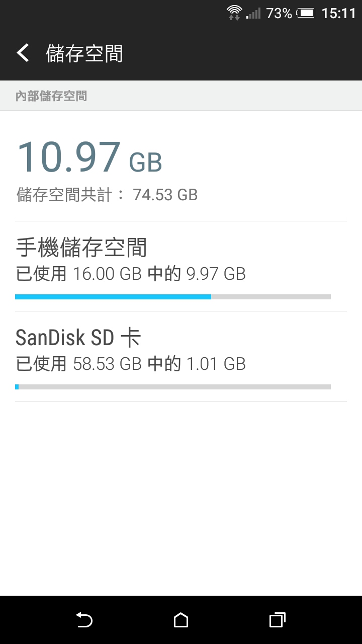Tap the 73% battery percentage
The width and height of the screenshot is (362, 644).
click(279, 14)
